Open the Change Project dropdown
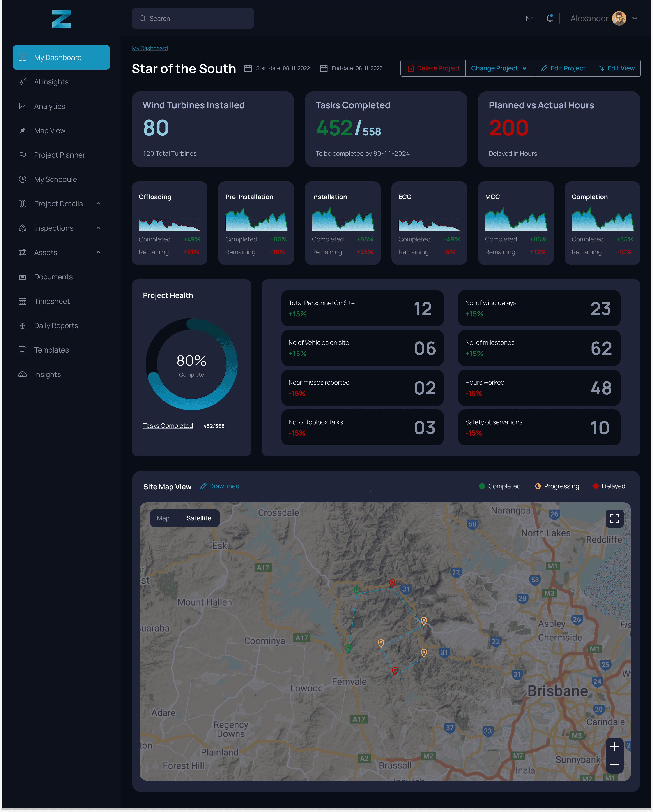This screenshot has width=653, height=812. tap(499, 68)
